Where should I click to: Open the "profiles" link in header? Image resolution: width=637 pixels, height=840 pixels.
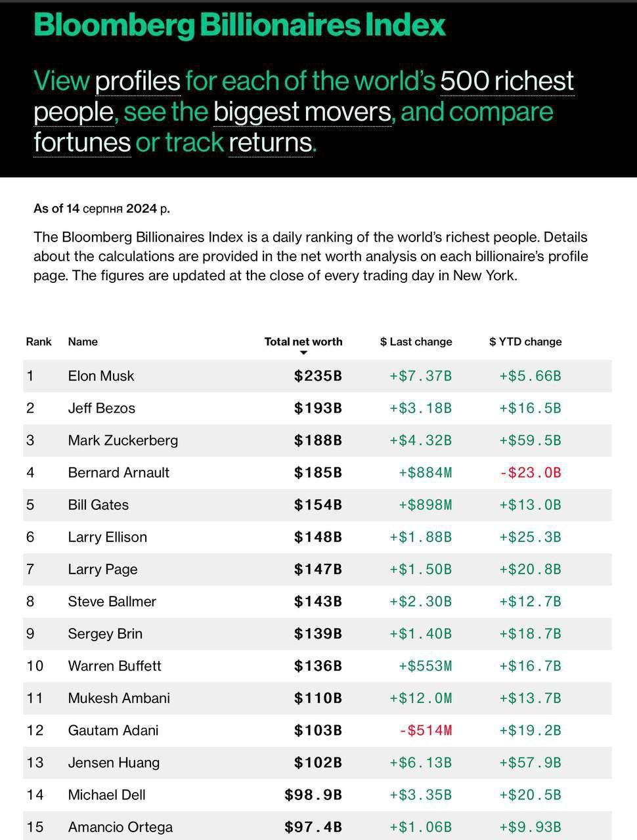138,81
